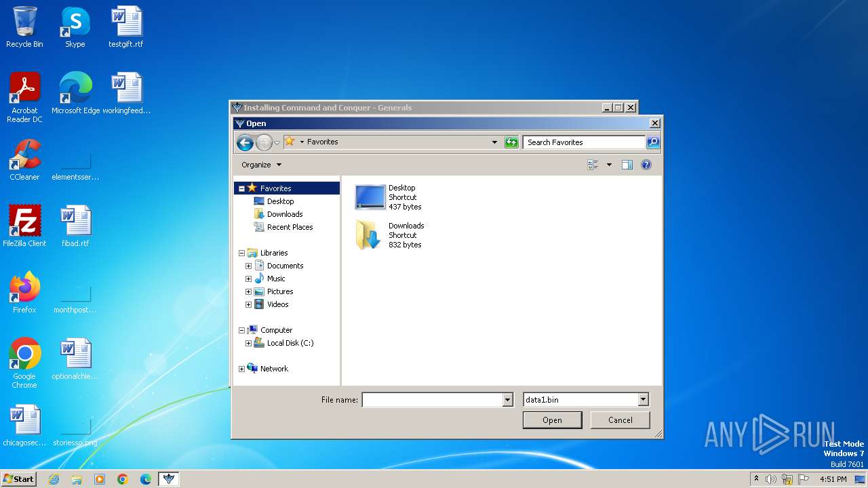Select fibad.rtf desktop file
This screenshot has width=868, height=488.
(75, 226)
